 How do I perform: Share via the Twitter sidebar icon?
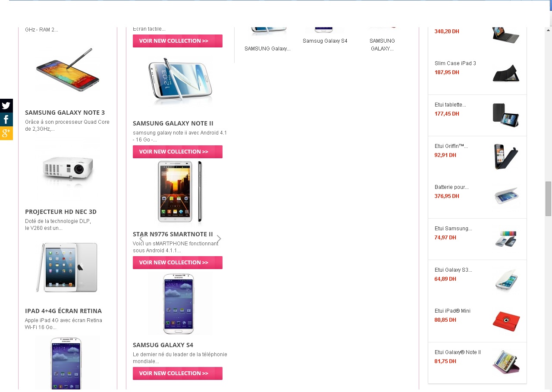pos(6,106)
